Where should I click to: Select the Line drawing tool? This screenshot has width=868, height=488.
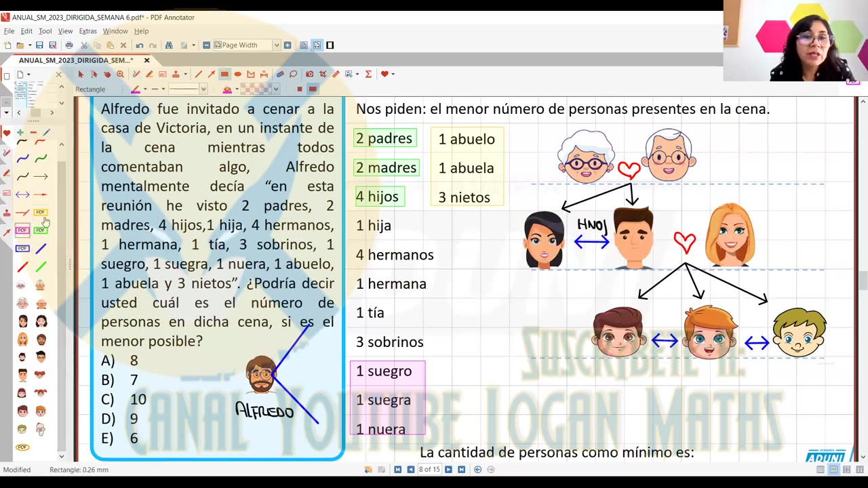click(198, 74)
